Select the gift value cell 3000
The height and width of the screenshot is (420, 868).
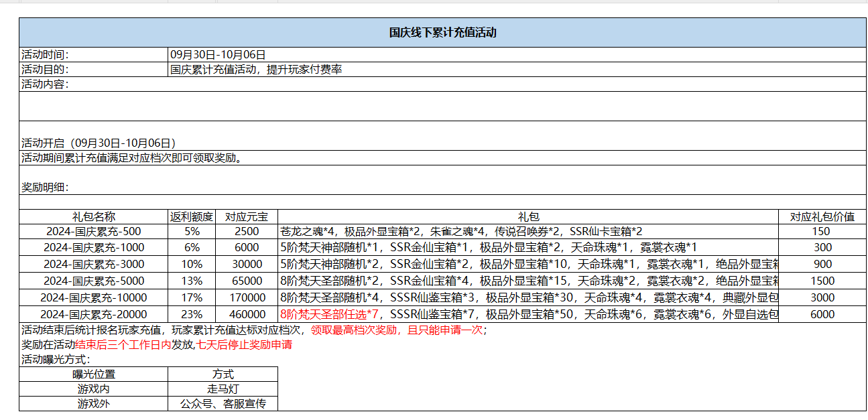coord(822,298)
